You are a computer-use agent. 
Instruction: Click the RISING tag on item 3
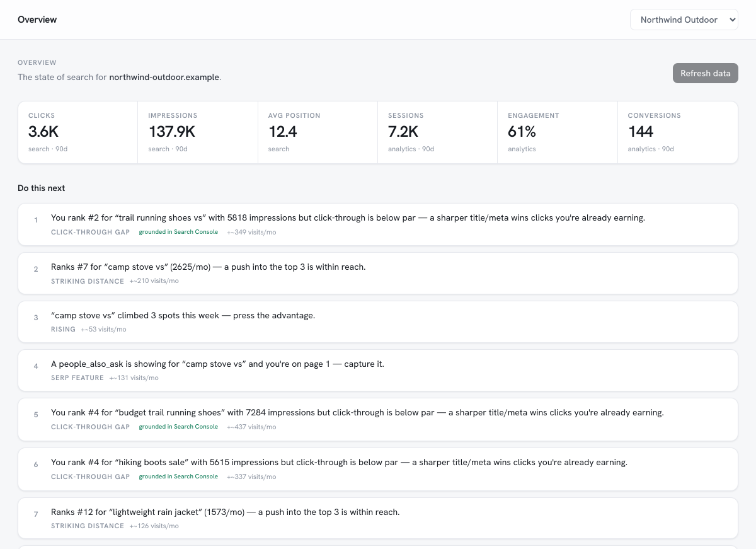63,329
